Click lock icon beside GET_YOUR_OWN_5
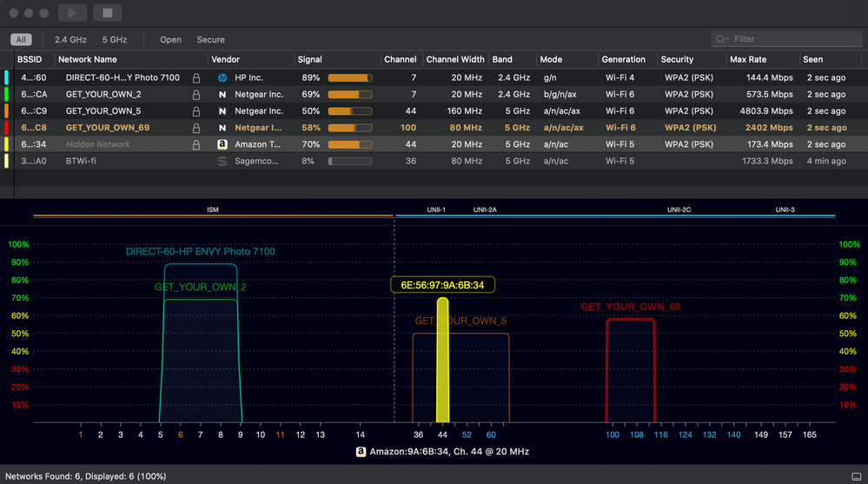 (196, 111)
